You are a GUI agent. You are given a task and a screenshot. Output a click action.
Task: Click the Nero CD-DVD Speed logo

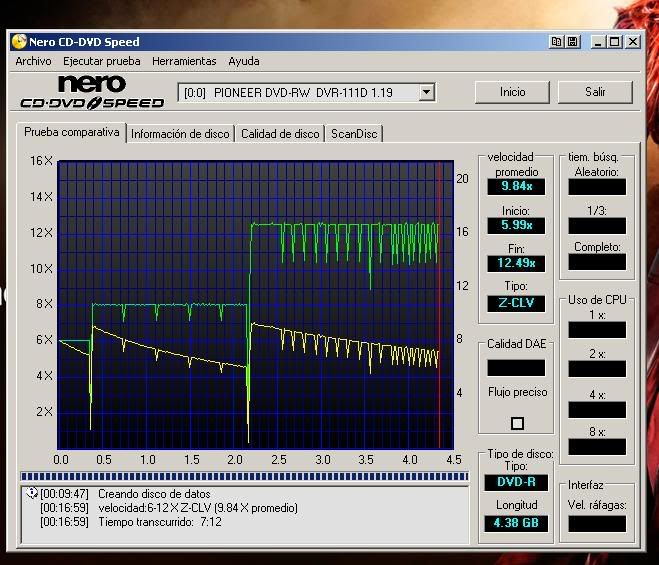pos(92,92)
